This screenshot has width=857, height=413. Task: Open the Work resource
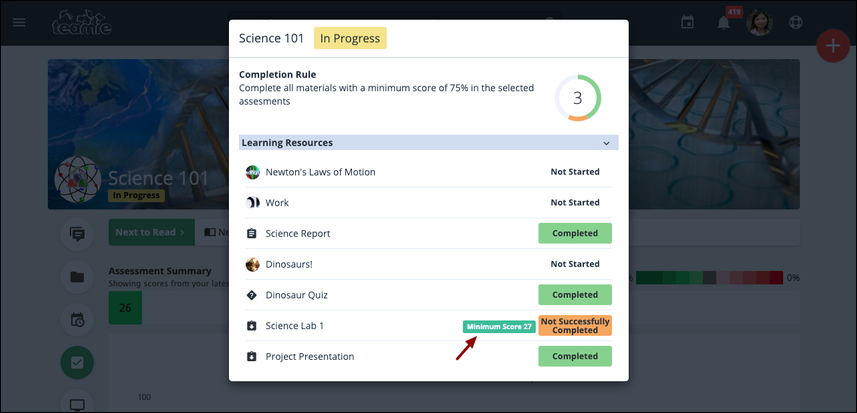277,203
